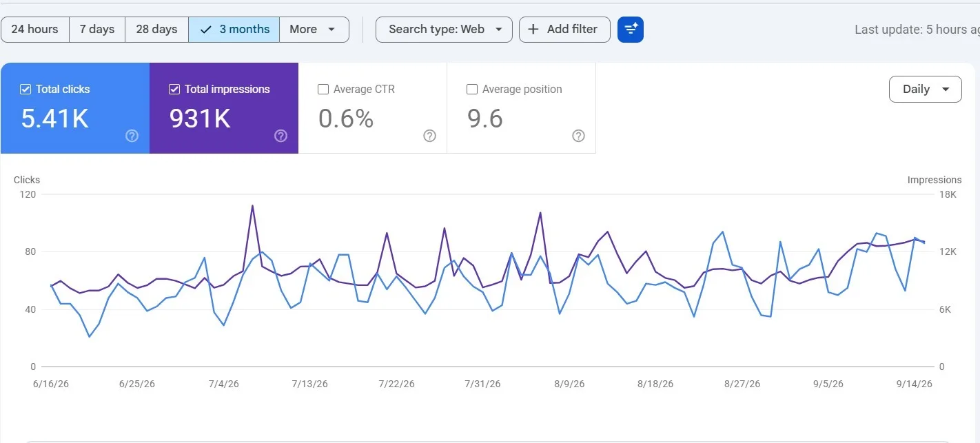Toggle the Total clicks checkbox
980x443 pixels.
click(25, 89)
